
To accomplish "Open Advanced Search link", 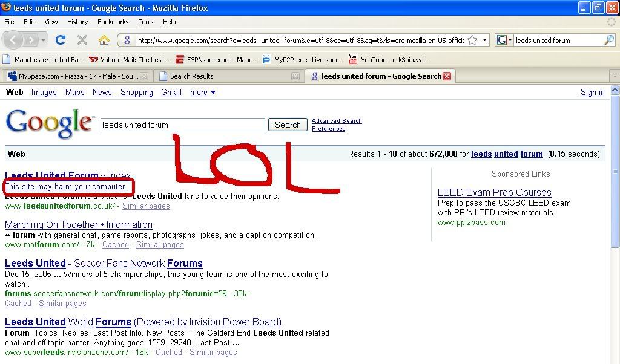I will click(x=337, y=121).
